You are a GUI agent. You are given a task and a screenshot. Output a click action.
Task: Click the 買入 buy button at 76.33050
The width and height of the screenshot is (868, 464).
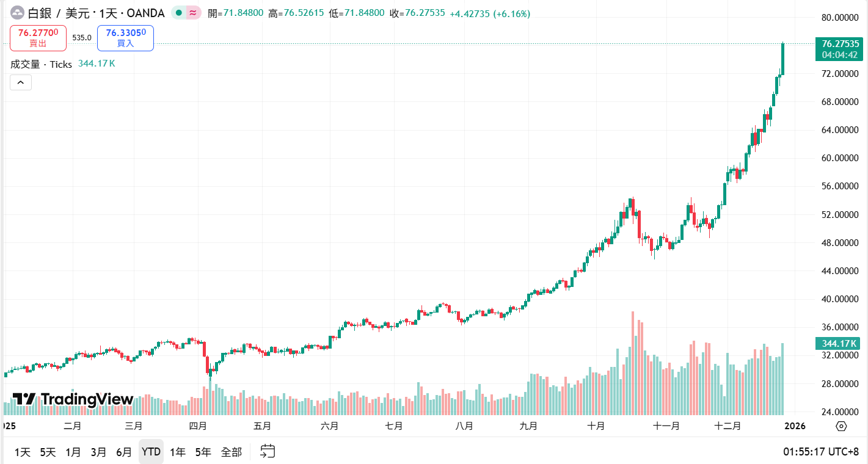[x=125, y=37]
